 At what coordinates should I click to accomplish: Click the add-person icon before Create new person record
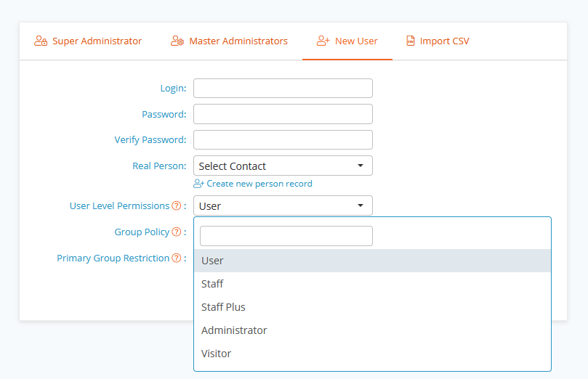(x=198, y=184)
